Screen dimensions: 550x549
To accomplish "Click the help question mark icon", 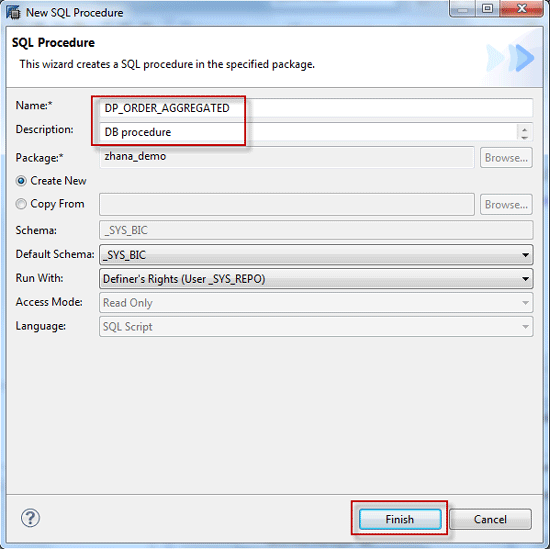I will tap(31, 518).
